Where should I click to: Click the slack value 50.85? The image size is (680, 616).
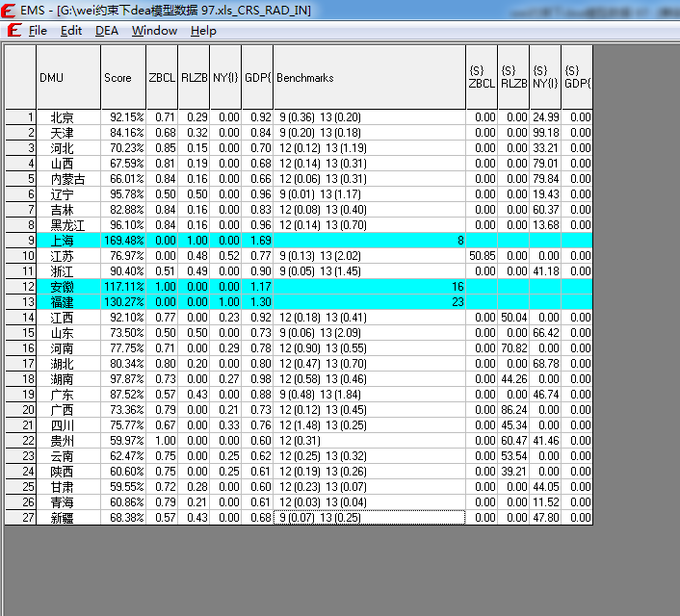click(x=482, y=256)
